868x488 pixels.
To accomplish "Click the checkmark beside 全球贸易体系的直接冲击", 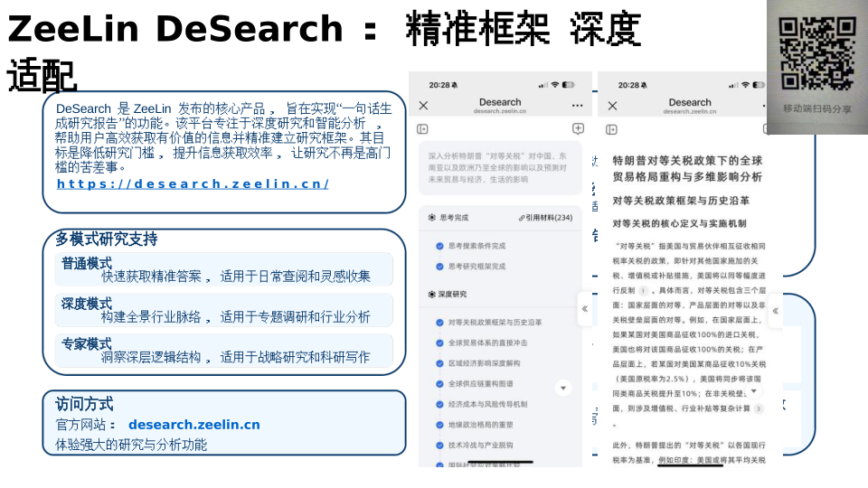I will (x=439, y=343).
